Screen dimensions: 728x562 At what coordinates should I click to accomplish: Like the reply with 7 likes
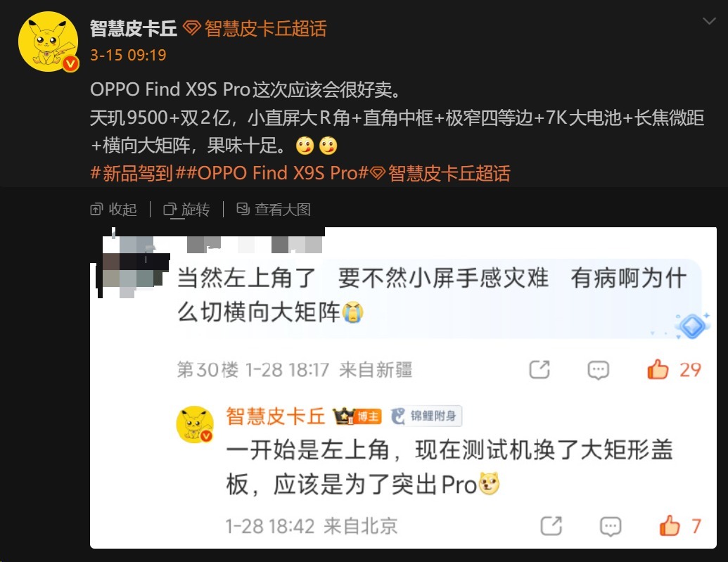click(x=679, y=526)
